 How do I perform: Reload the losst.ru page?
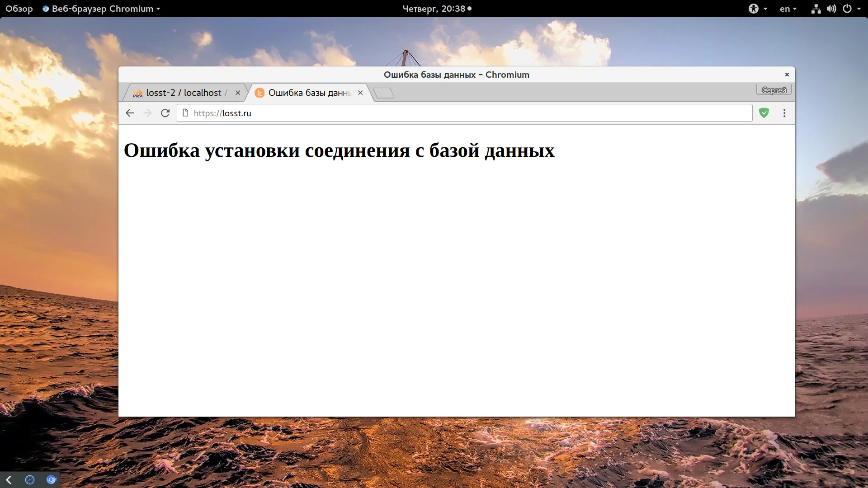point(165,113)
